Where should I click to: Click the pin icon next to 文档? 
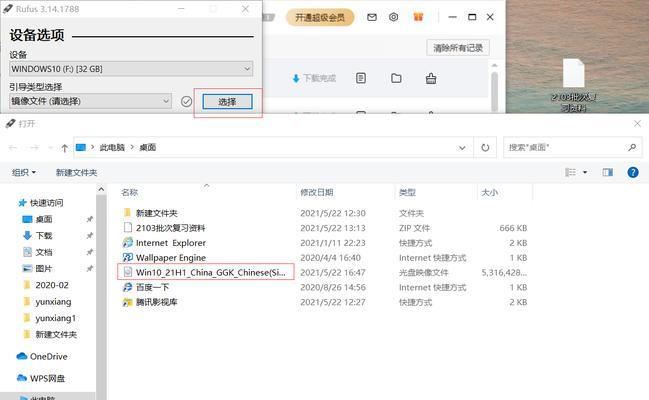click(89, 252)
